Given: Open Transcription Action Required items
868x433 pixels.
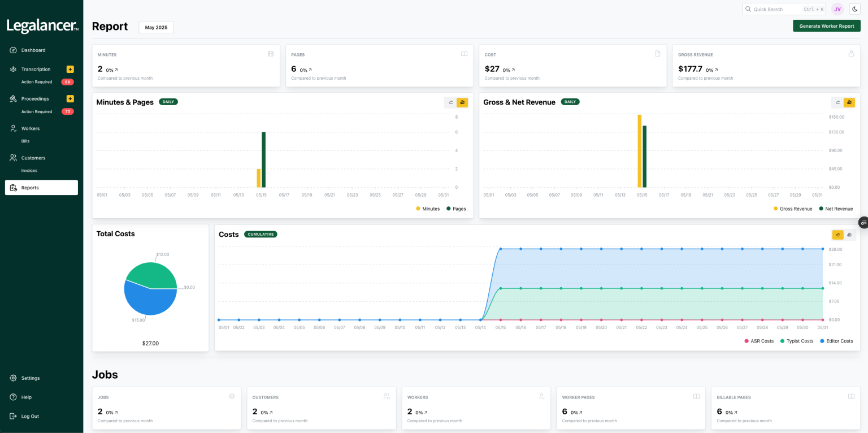Looking at the screenshot, I should (37, 82).
